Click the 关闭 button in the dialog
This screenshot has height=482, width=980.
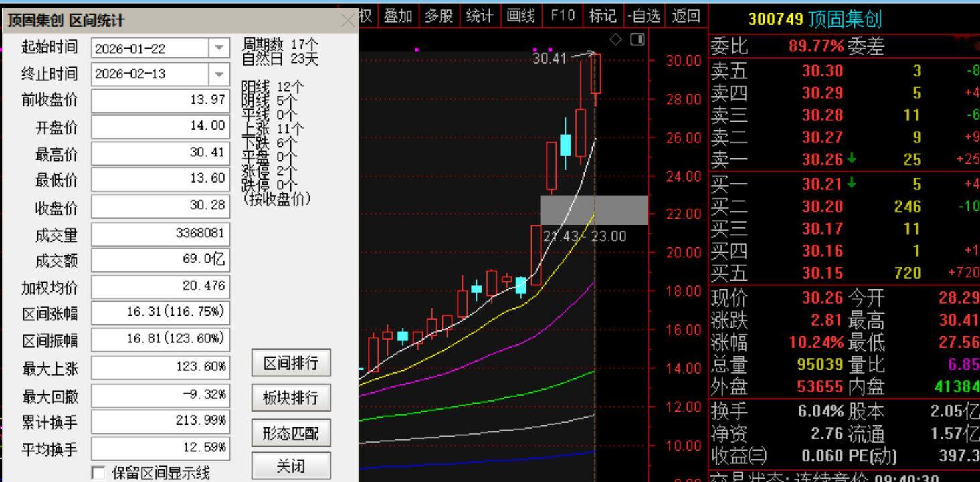coord(291,467)
